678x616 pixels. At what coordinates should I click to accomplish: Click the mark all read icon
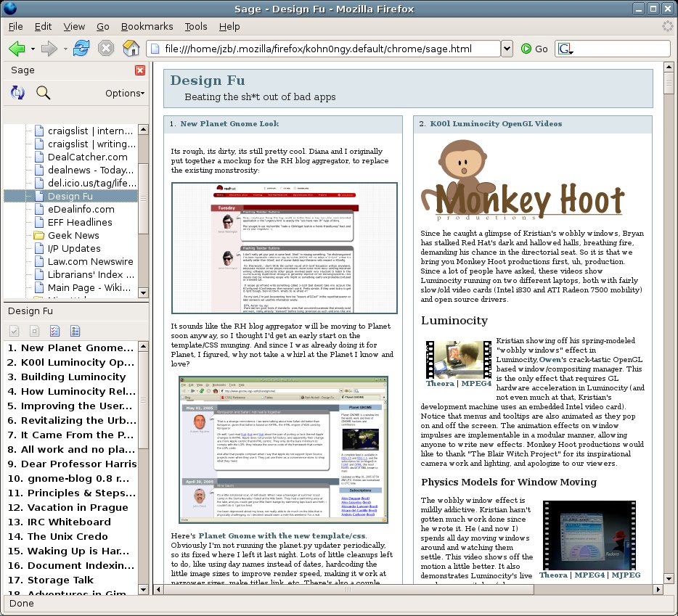14,331
